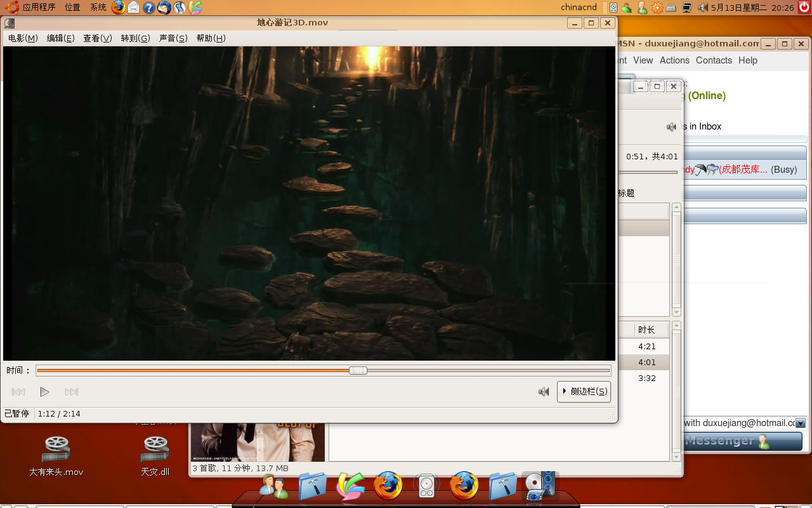Open calendar from 5月13日星期二 20:26 clock
This screenshot has height=508, width=812.
(752, 8)
